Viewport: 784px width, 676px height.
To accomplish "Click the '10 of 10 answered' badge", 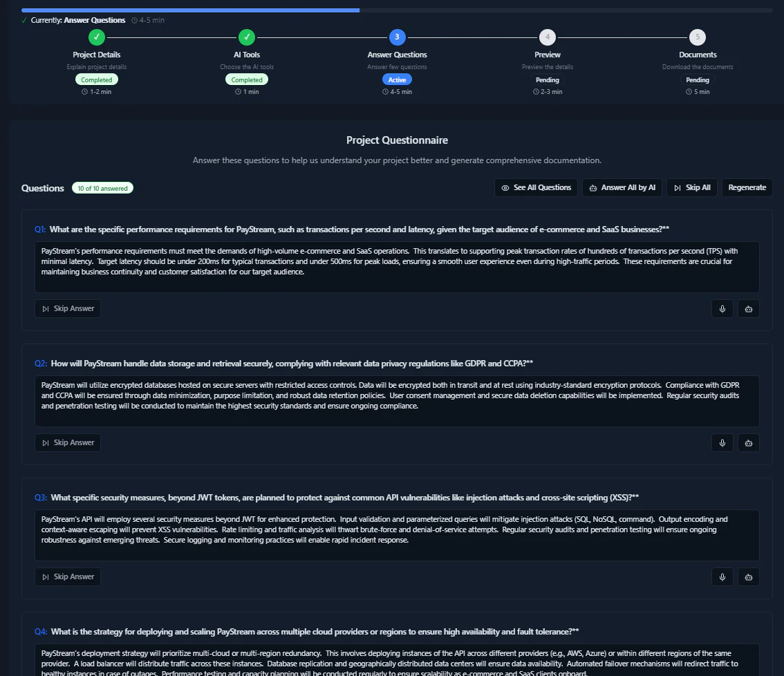I will click(102, 187).
